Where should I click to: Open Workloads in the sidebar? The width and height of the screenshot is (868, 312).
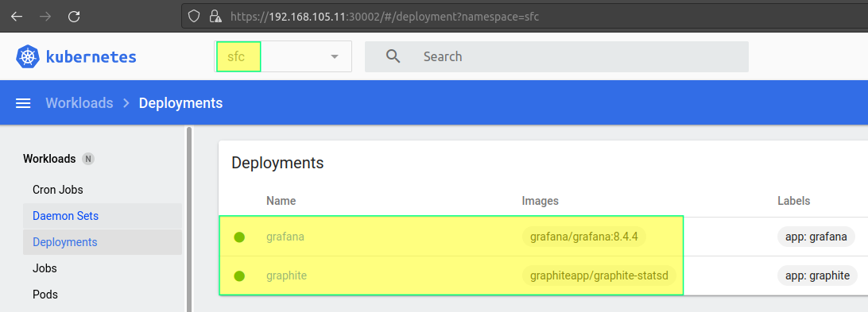click(x=49, y=159)
